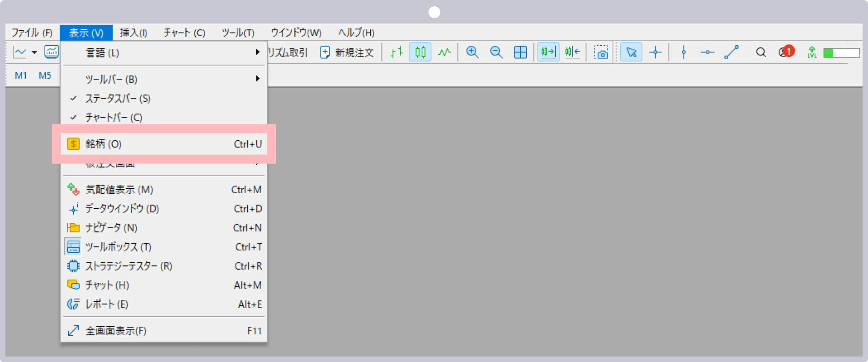The height and width of the screenshot is (362, 868).
Task: Open データウインドウ (D) panel
Action: point(164,209)
